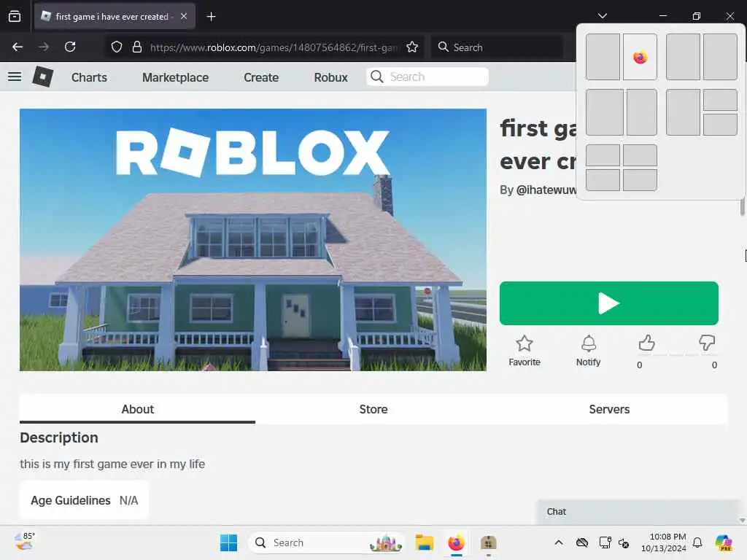The image size is (747, 560).
Task: Open the Create page
Action: pos(261,77)
